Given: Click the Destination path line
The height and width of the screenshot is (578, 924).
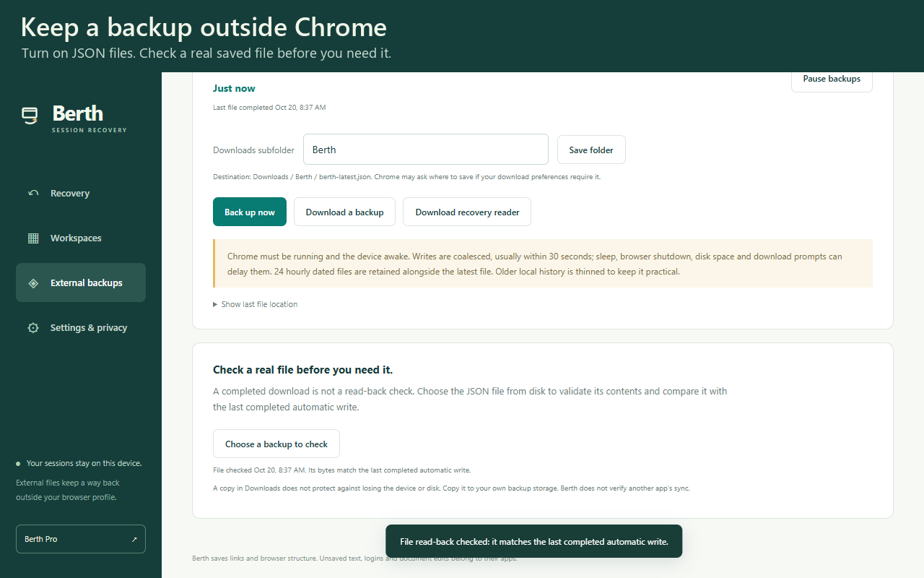Looking at the screenshot, I should coord(406,177).
